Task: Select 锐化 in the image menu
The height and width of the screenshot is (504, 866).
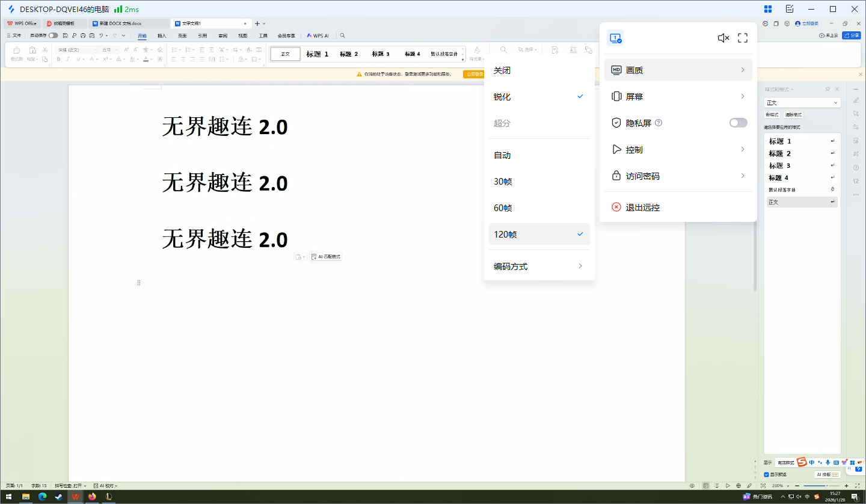Action: coord(502,96)
